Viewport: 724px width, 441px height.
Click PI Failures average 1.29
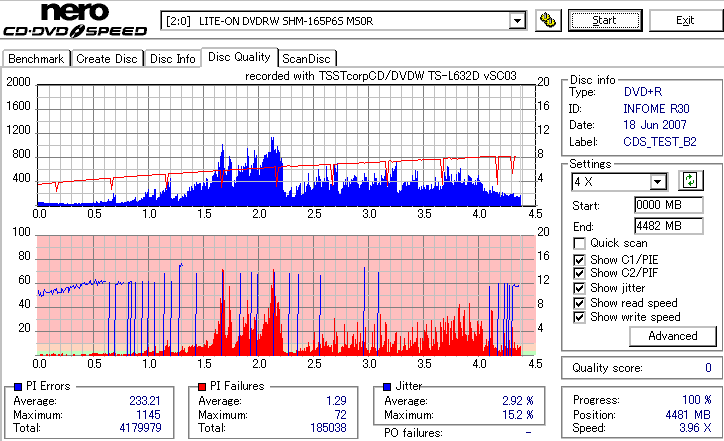336,401
